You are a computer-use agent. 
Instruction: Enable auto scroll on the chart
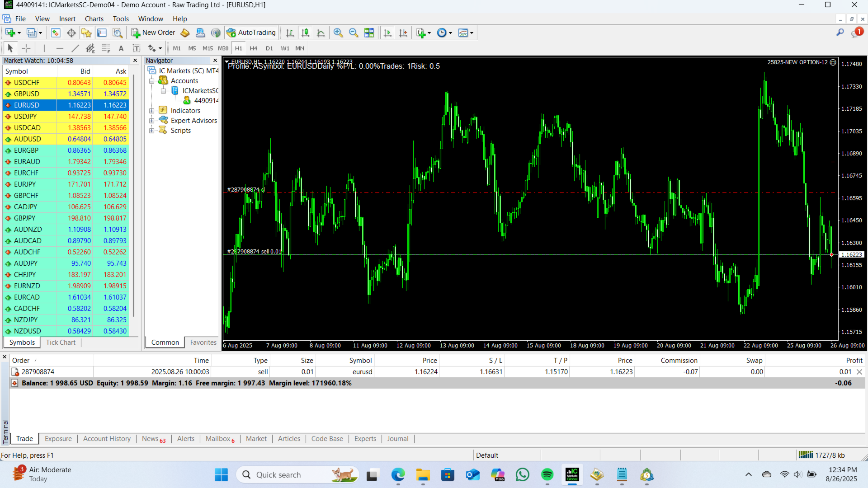pos(387,33)
